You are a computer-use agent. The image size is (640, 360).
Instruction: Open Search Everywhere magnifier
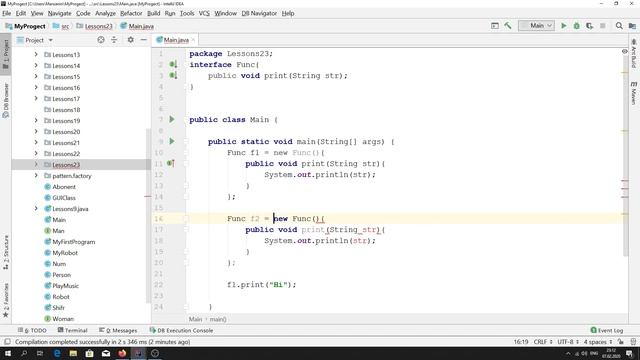click(x=619, y=26)
